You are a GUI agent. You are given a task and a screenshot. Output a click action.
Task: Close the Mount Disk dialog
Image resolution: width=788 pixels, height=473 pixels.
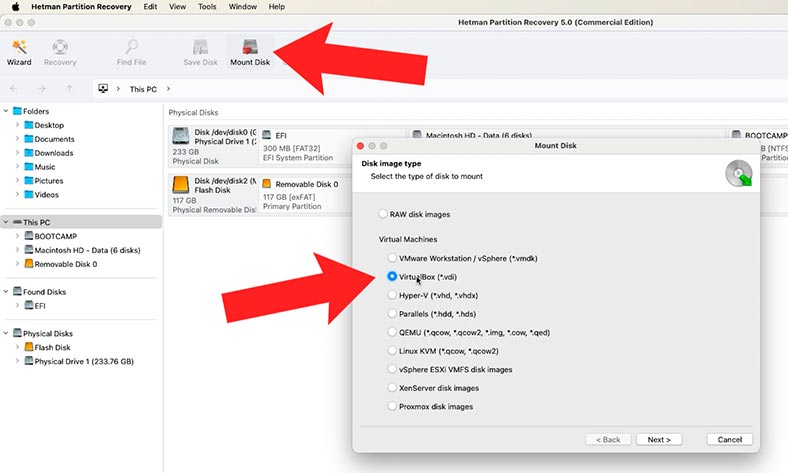click(x=360, y=146)
